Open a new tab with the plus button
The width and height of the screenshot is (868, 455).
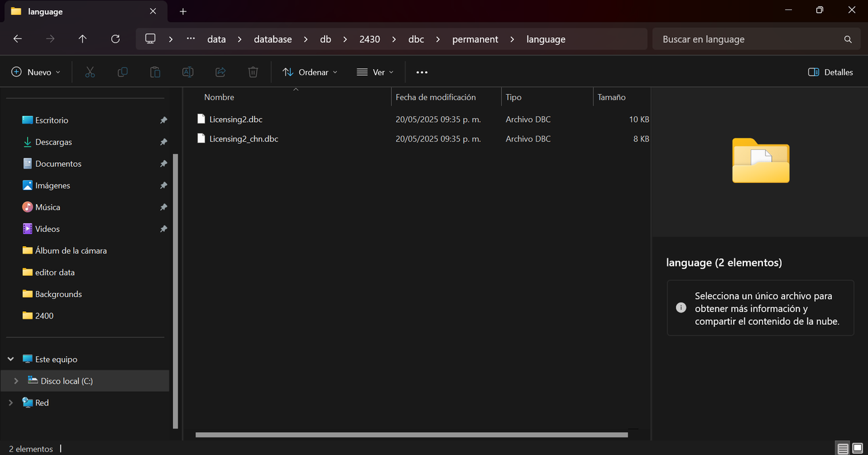point(183,12)
